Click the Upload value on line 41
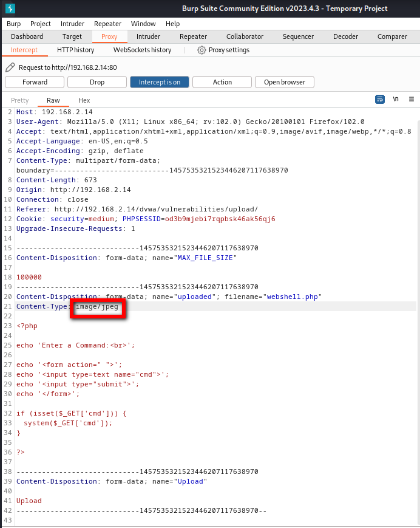The width and height of the screenshot is (420, 528). 29,501
